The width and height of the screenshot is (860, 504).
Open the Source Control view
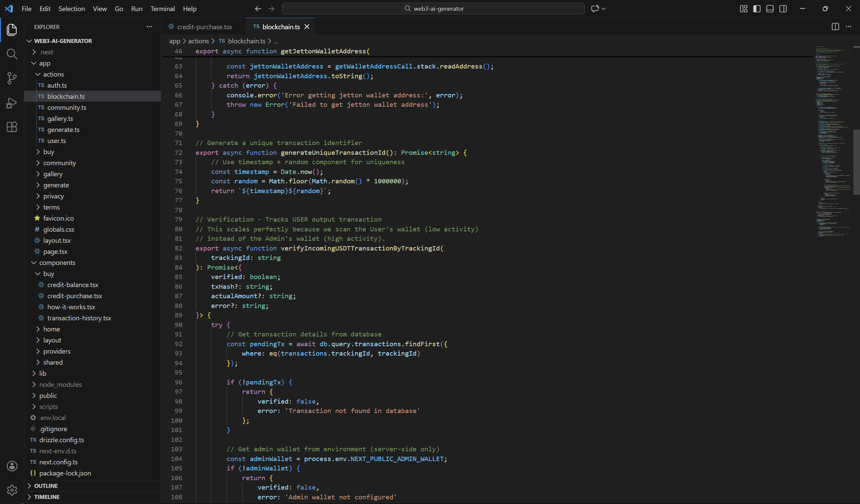(x=12, y=78)
